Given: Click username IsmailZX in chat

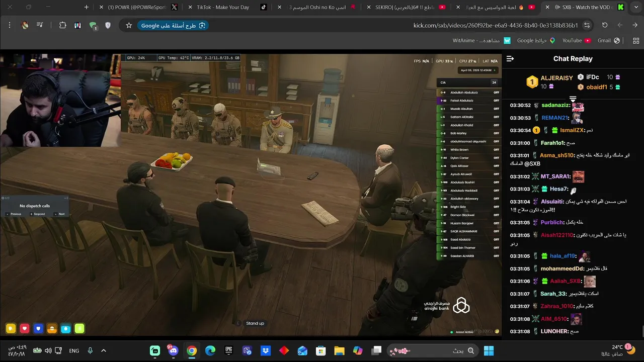Looking at the screenshot, I should coord(572,130).
